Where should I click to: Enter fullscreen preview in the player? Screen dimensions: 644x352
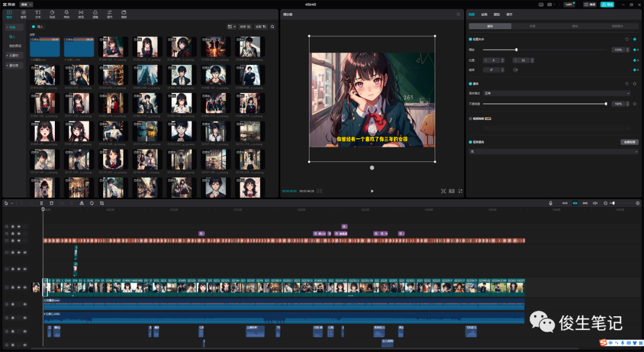coord(460,191)
